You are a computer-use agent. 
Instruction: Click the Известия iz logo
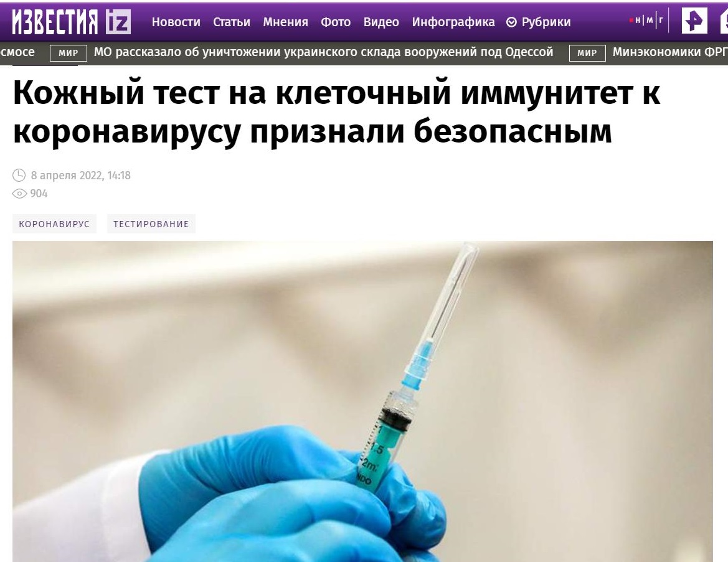coord(71,22)
